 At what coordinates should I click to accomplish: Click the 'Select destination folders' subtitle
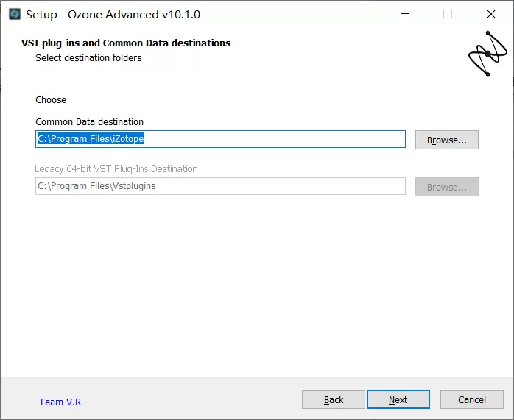[x=88, y=57]
